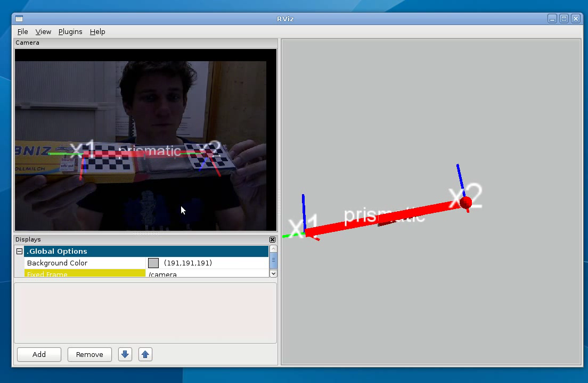Click the window menu icon in the title bar

[x=20, y=19]
